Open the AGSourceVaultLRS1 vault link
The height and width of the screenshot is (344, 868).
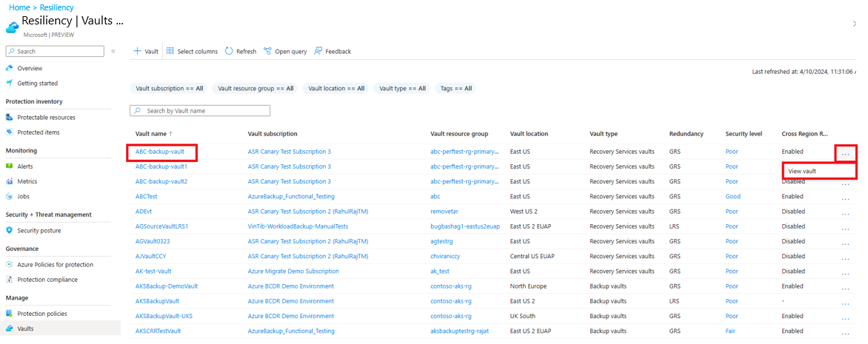coord(161,226)
